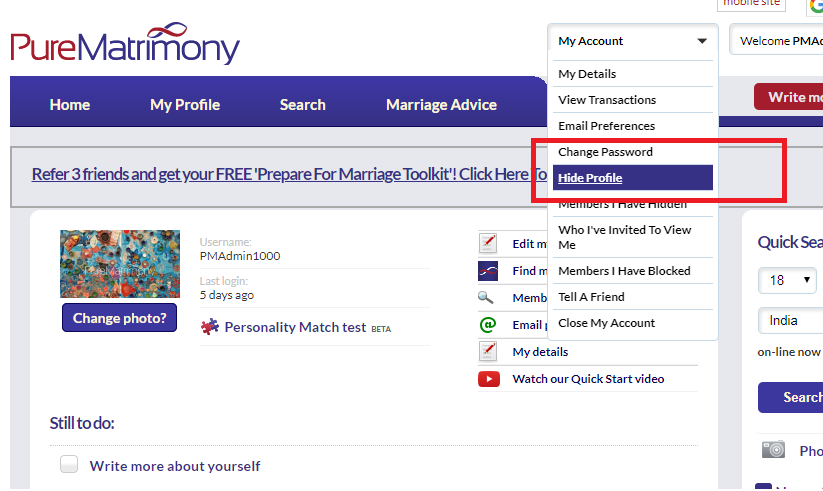This screenshot has height=491, width=823.
Task: Open Personality Match test link
Action: pos(295,327)
